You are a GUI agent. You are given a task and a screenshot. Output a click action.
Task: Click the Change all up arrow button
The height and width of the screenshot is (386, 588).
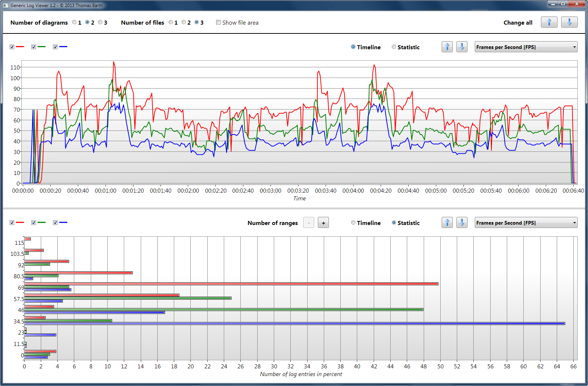pos(549,22)
